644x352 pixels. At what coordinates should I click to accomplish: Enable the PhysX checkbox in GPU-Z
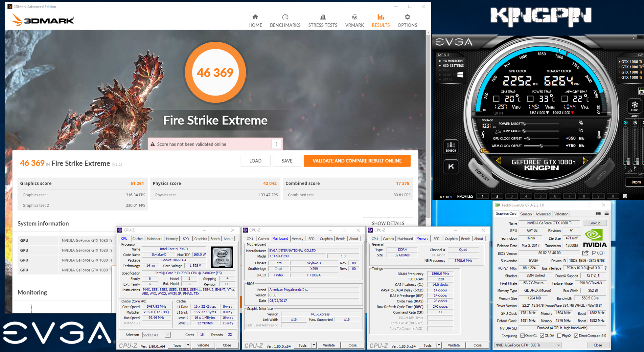pyautogui.click(x=559, y=336)
